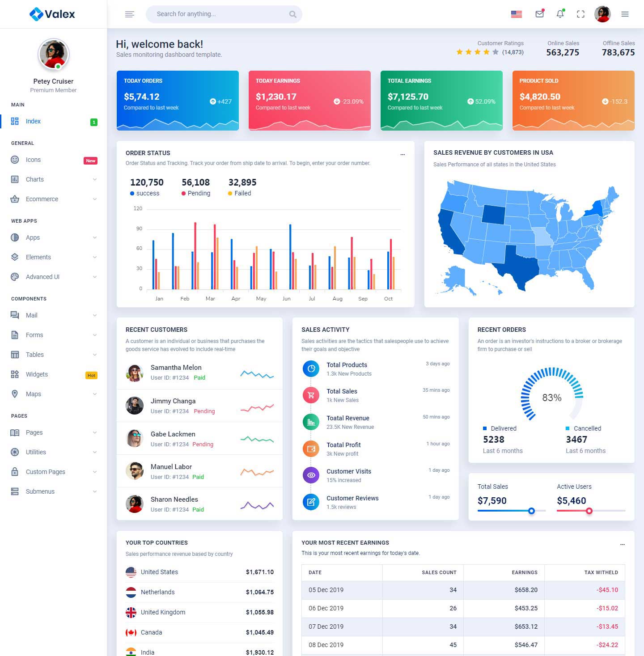Click the Total Sales cart icon
The width and height of the screenshot is (644, 656).
[311, 395]
